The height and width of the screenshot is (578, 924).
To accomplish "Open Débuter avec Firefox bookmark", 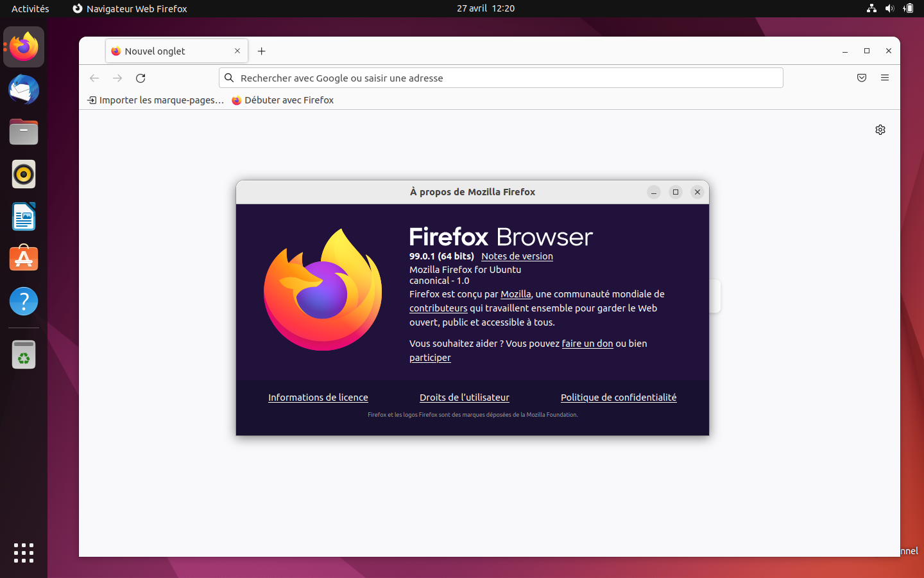I will coord(283,100).
